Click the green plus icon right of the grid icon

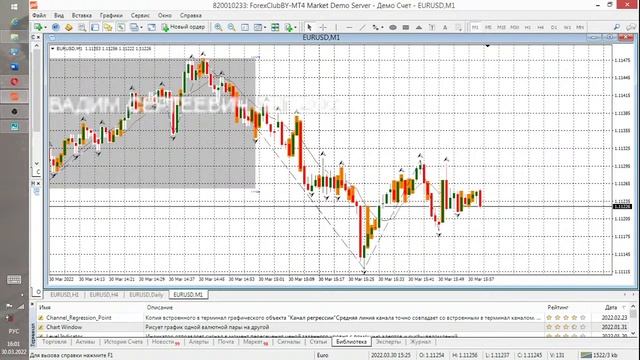click(x=289, y=27)
